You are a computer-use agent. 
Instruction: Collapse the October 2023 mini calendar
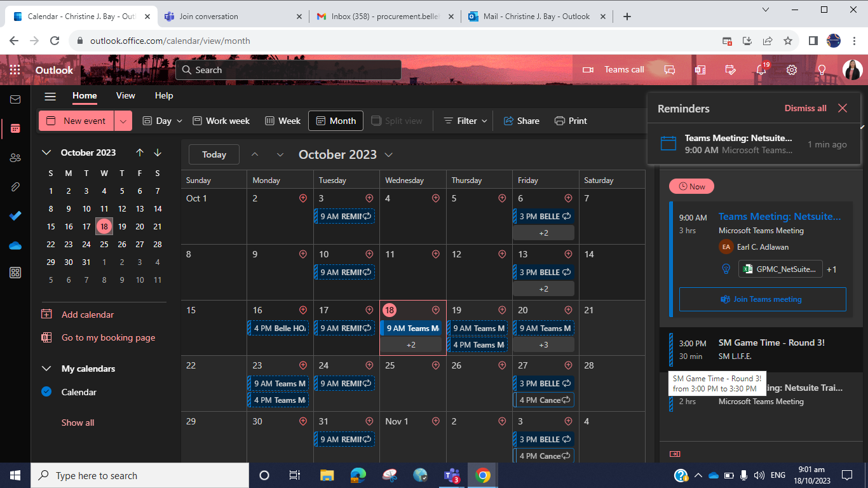(x=46, y=152)
